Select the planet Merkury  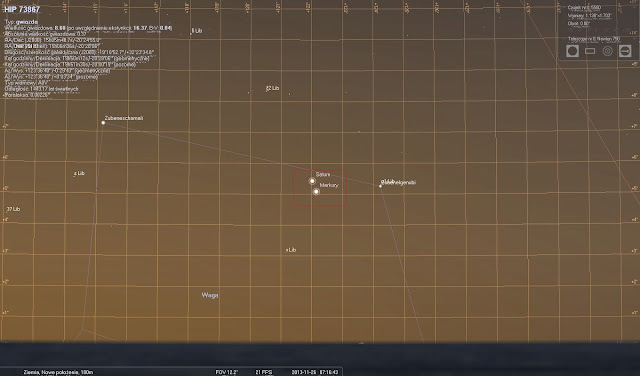316,191
